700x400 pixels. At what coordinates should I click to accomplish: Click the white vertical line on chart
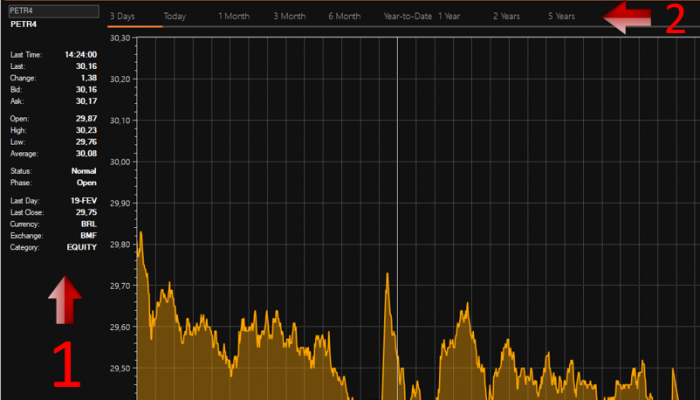pos(397,150)
